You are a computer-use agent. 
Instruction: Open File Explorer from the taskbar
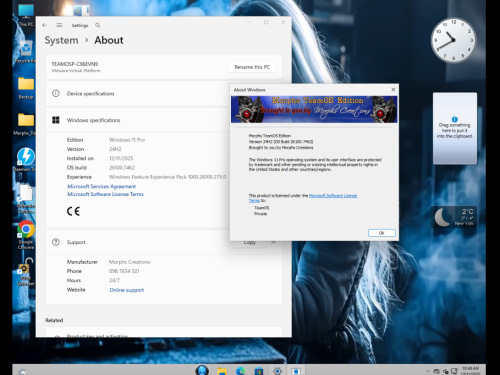(x=222, y=371)
